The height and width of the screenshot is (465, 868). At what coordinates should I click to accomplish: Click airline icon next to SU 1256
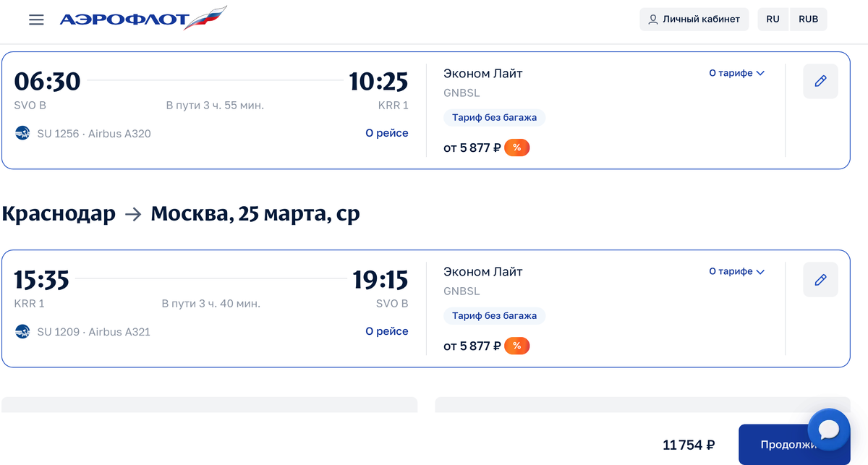[22, 134]
